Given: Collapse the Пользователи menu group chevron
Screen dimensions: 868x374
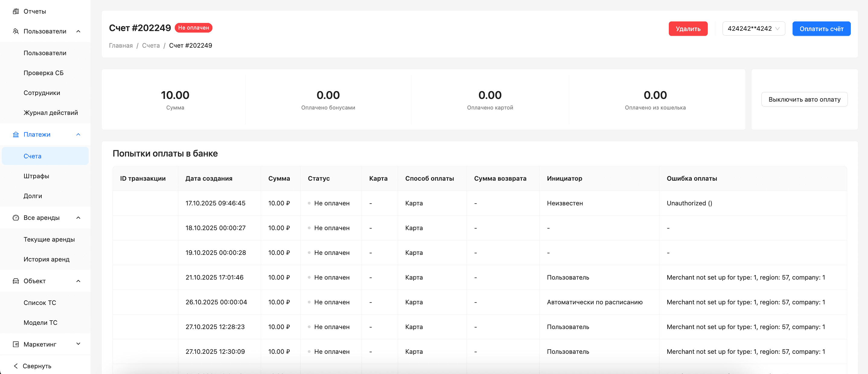Looking at the screenshot, I should click(78, 31).
